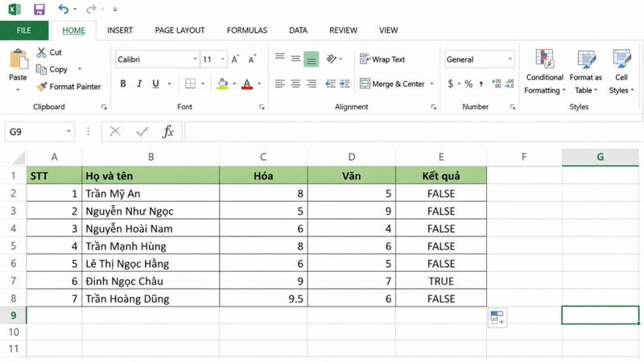Increase the indent
This screenshot has height=362, width=644.
pos(345,84)
